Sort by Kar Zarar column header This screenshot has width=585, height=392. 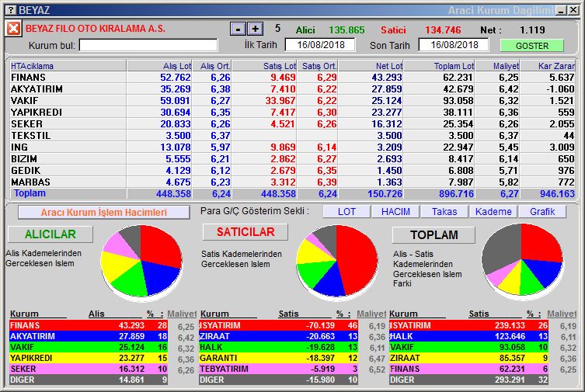coord(548,66)
